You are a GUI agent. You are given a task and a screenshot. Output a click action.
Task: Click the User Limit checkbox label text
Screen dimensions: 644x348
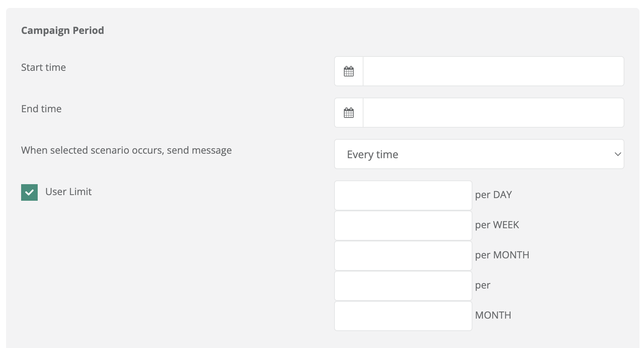[68, 192]
